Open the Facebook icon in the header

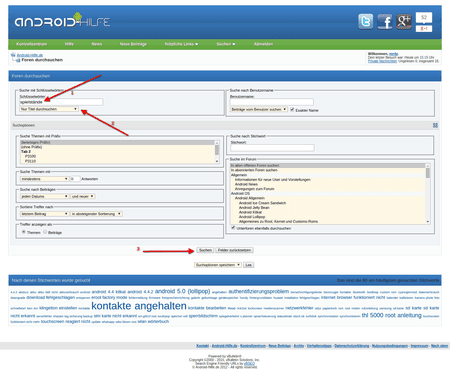point(385,22)
